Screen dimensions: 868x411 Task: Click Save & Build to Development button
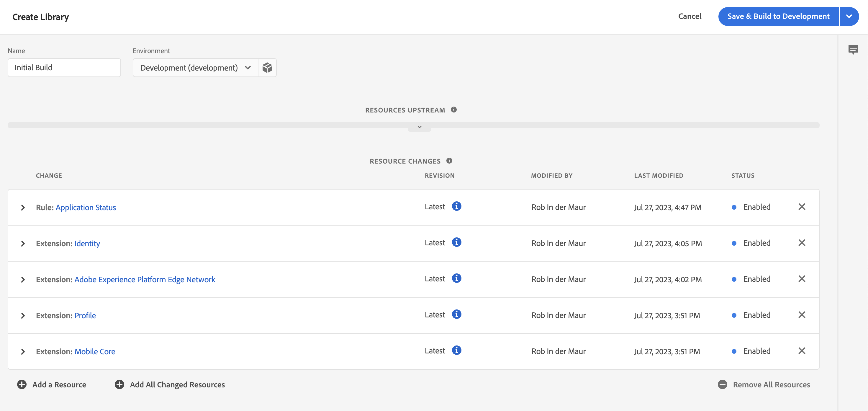point(778,16)
